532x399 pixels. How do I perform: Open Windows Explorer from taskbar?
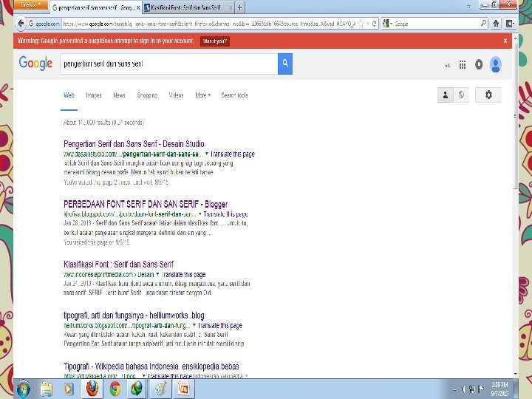click(47, 389)
